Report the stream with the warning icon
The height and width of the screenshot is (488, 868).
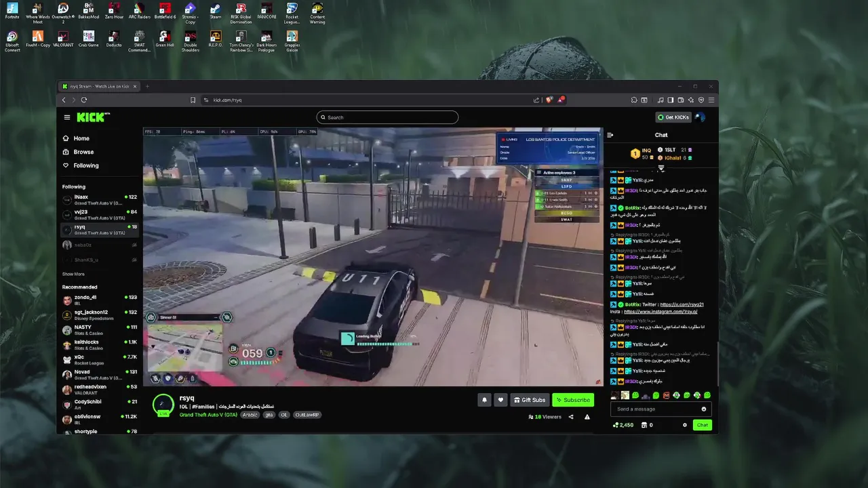[587, 417]
